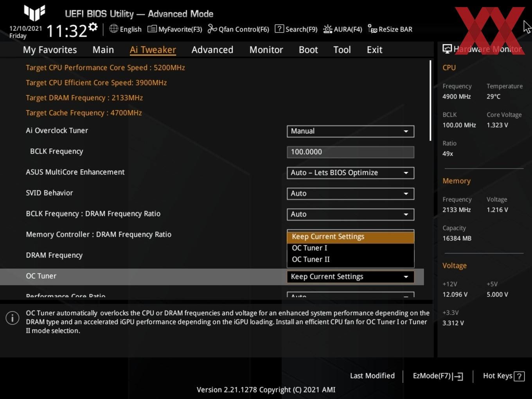Click the EzMode exit arrow icon

tap(458, 376)
